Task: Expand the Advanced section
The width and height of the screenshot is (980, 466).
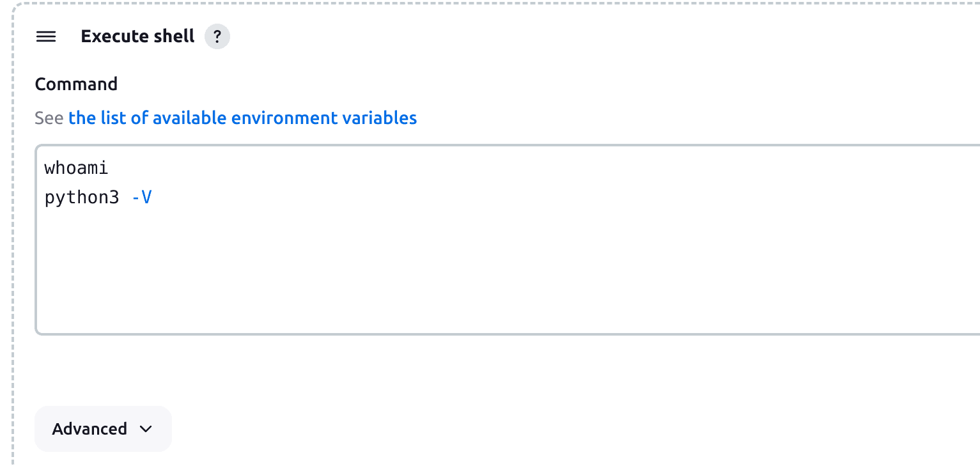Action: coord(103,429)
